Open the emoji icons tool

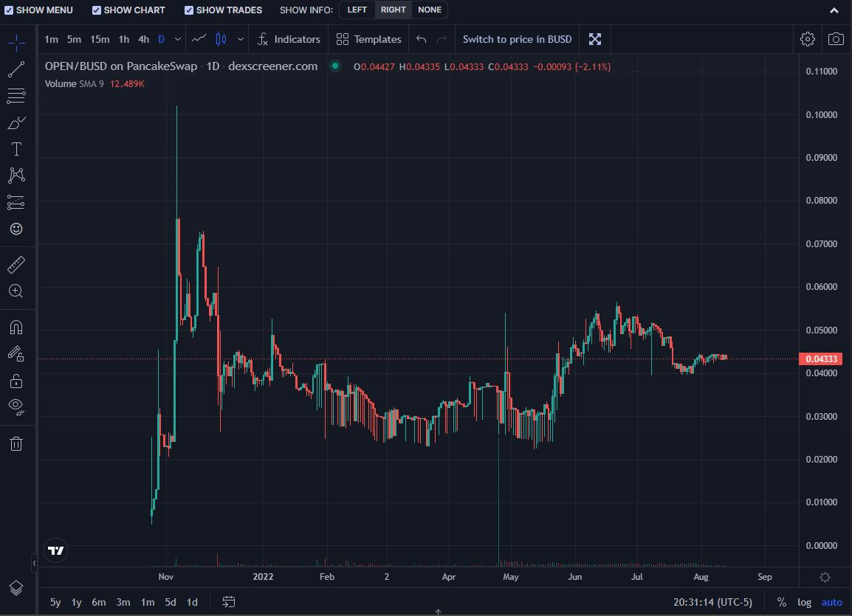(16, 229)
